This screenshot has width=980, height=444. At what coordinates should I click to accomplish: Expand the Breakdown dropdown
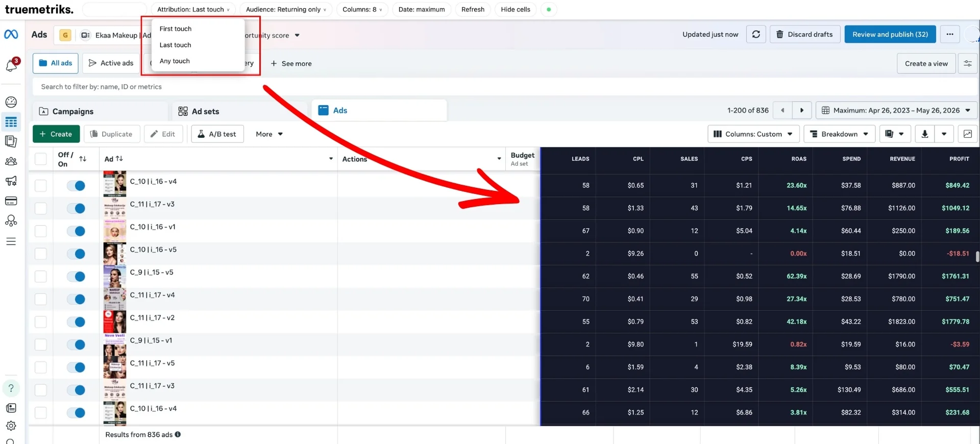pos(840,134)
